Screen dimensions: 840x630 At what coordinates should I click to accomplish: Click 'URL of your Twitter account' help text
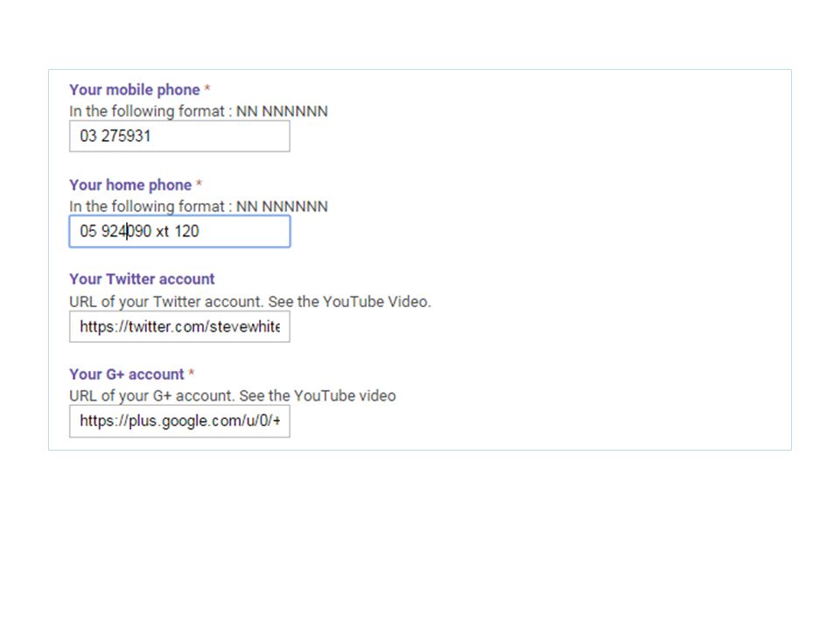pyautogui.click(x=249, y=302)
